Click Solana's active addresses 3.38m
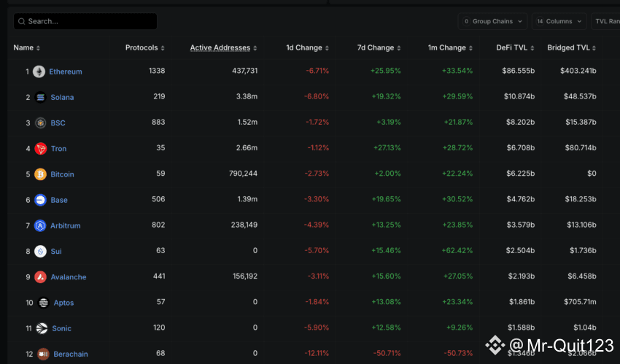 tap(247, 96)
